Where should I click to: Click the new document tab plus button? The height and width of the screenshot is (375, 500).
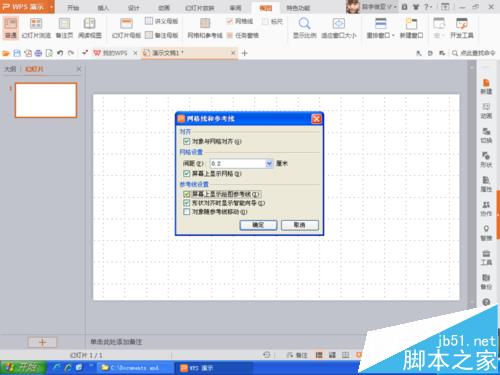click(244, 53)
